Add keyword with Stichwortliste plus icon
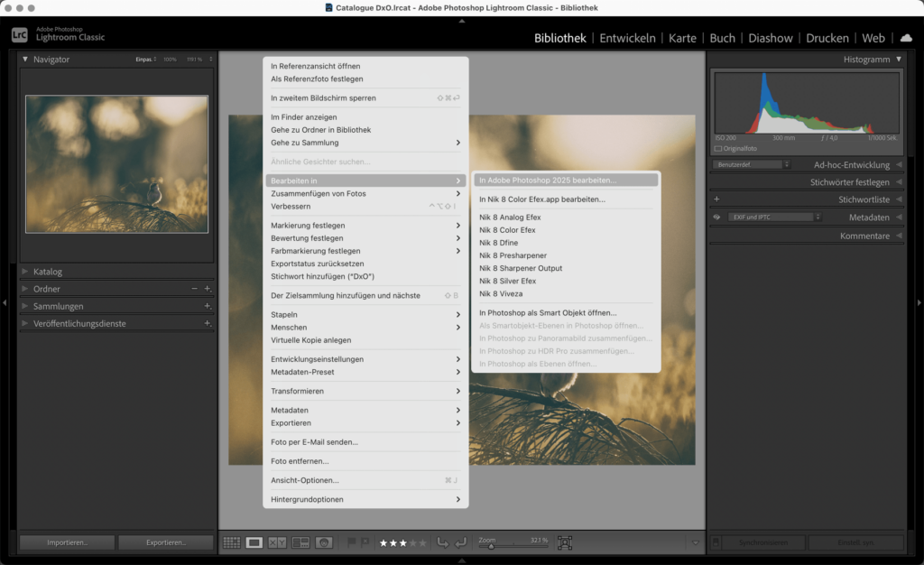 coord(716,199)
